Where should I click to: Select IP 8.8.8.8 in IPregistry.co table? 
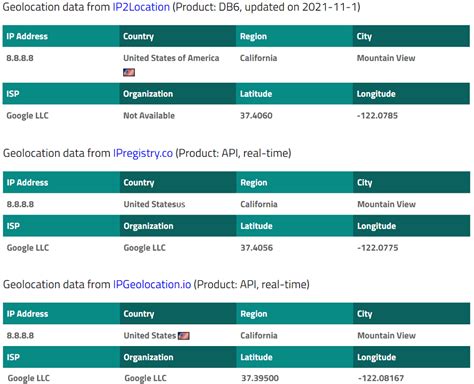point(20,204)
